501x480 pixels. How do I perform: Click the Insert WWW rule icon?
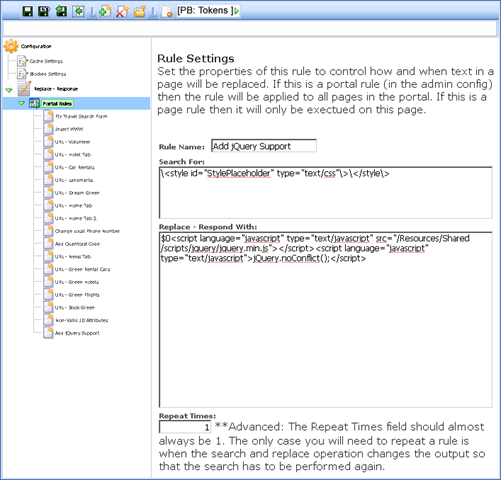click(48, 129)
